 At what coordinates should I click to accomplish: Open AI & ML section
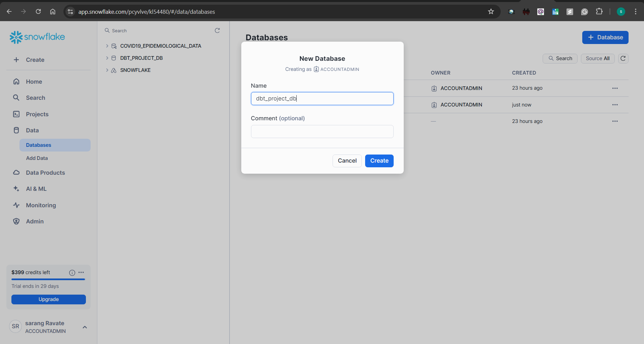click(x=36, y=189)
